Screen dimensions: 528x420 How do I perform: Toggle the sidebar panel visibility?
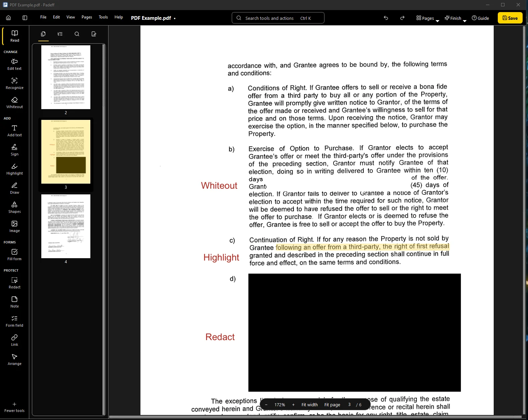(x=25, y=18)
